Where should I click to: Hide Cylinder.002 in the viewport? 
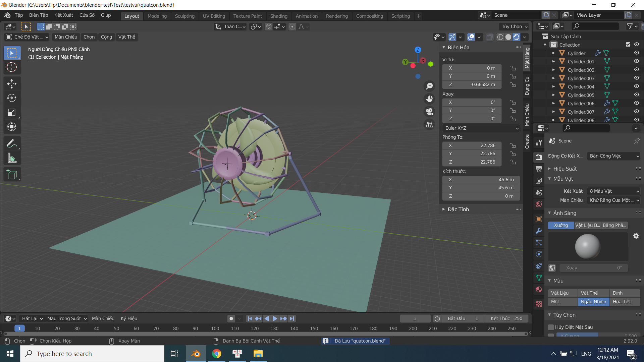(636, 69)
